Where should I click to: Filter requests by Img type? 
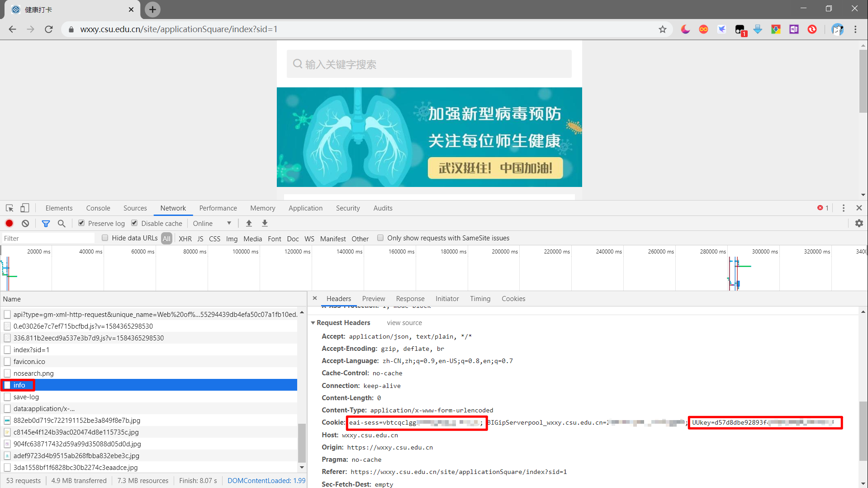232,239
